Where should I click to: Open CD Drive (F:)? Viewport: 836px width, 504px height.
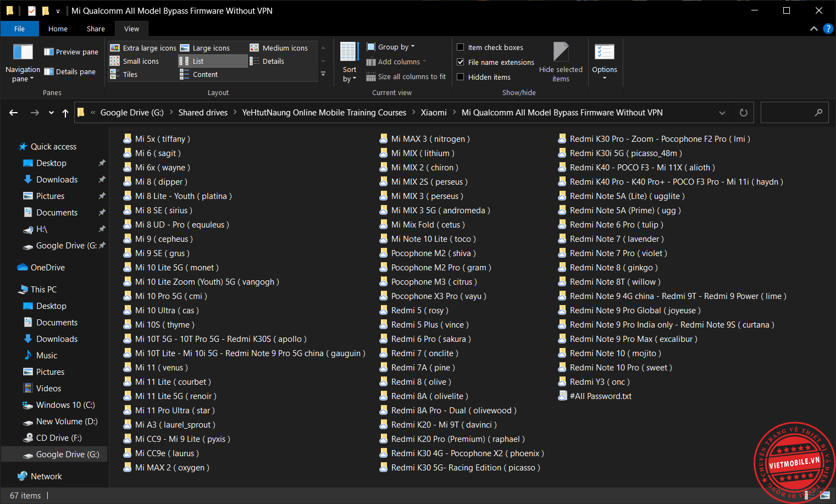coord(52,438)
